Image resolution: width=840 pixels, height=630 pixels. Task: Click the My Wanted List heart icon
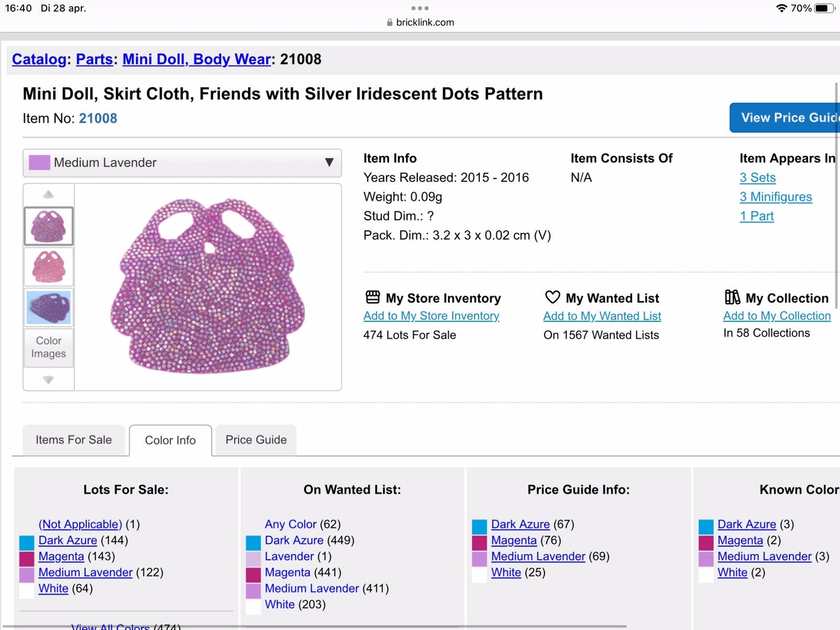coord(552,297)
